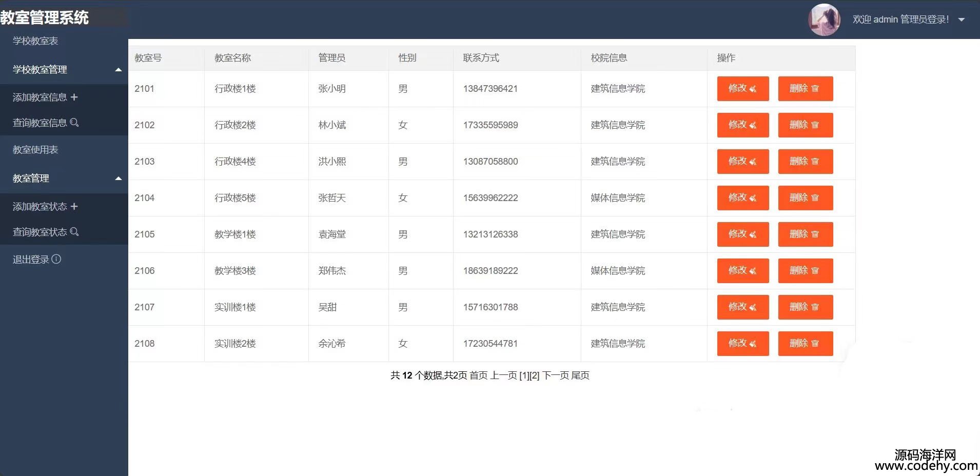Open the admin user dropdown arrow
980x476 pixels.
(962, 19)
